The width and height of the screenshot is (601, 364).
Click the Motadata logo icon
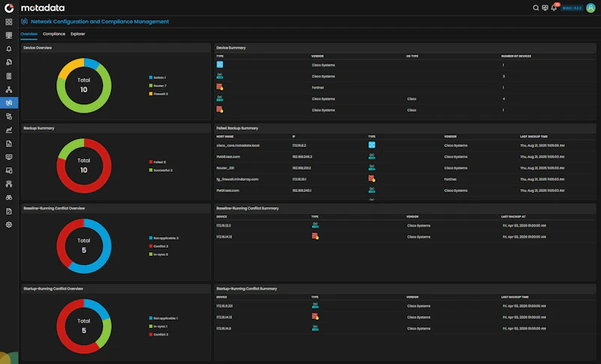tap(9, 8)
